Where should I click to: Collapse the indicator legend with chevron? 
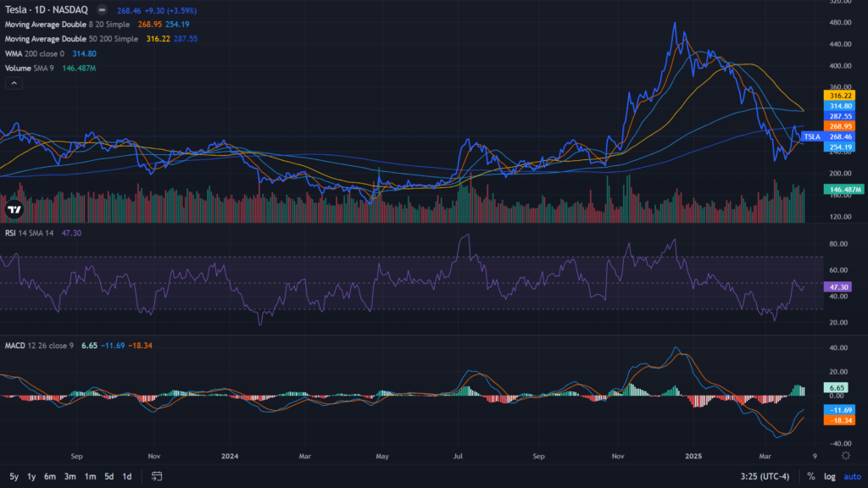tap(14, 83)
